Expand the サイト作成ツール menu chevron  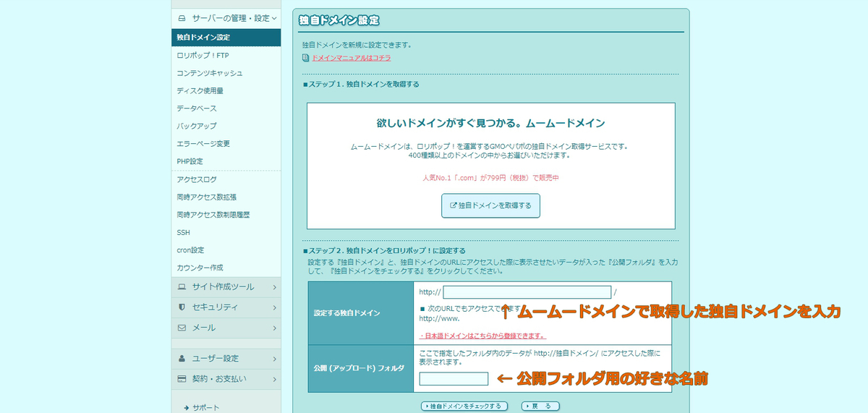coord(275,287)
